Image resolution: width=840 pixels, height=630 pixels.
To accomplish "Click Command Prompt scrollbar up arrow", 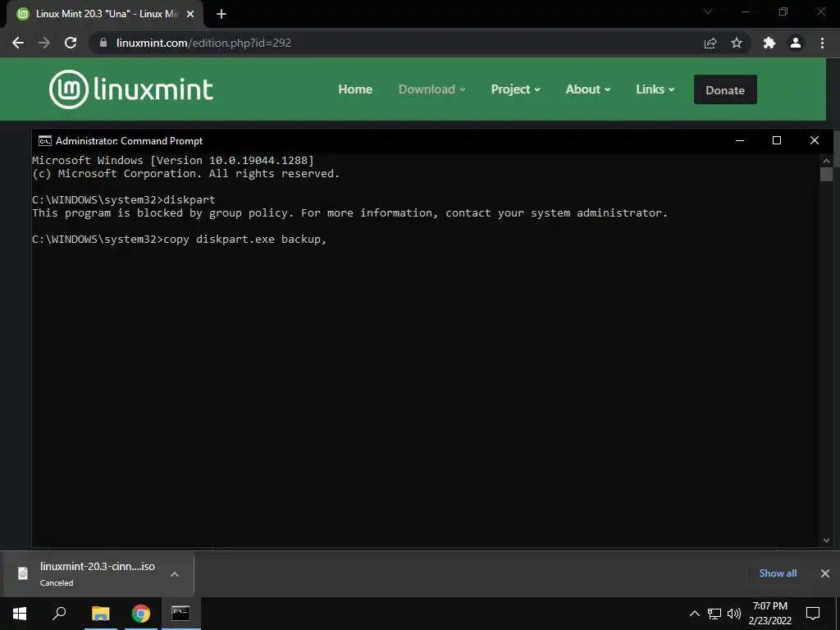I will click(x=826, y=161).
